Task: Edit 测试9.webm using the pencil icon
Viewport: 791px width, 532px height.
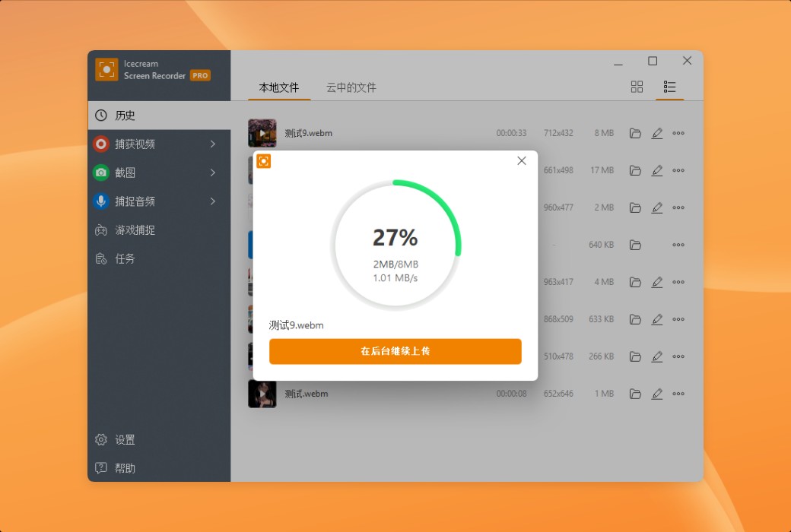Action: (657, 132)
